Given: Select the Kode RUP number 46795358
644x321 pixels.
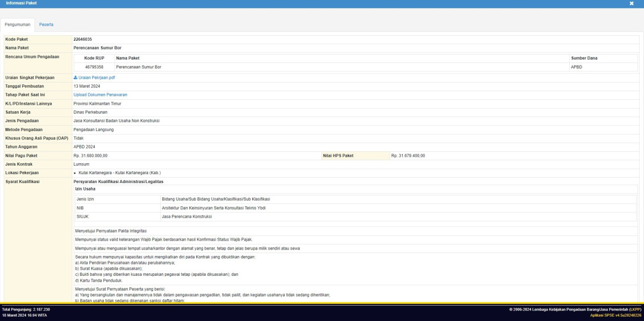Looking at the screenshot, I should (x=94, y=66).
